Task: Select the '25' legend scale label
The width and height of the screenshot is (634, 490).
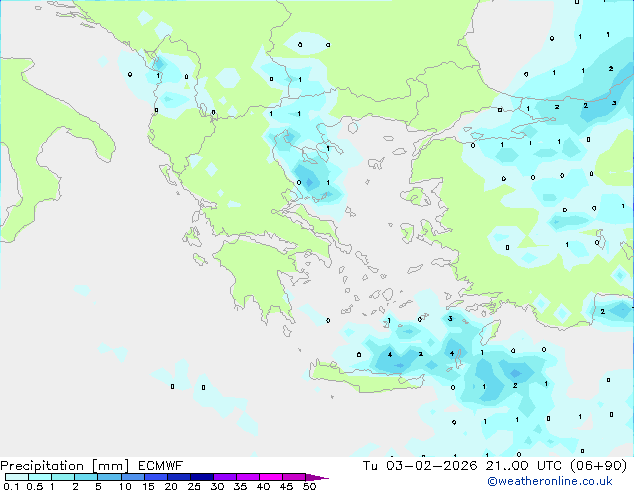Action: pyautogui.click(x=194, y=486)
